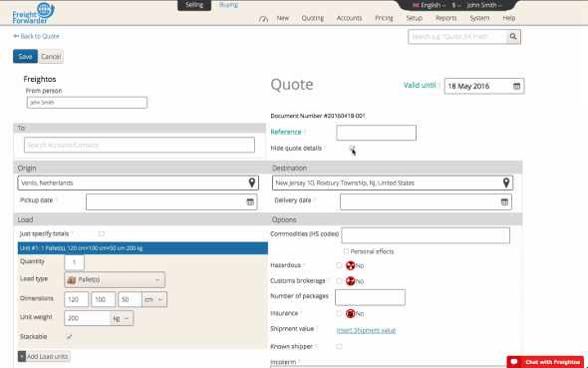Open the System menu
Image resolution: width=588 pixels, height=368 pixels.
point(479,18)
